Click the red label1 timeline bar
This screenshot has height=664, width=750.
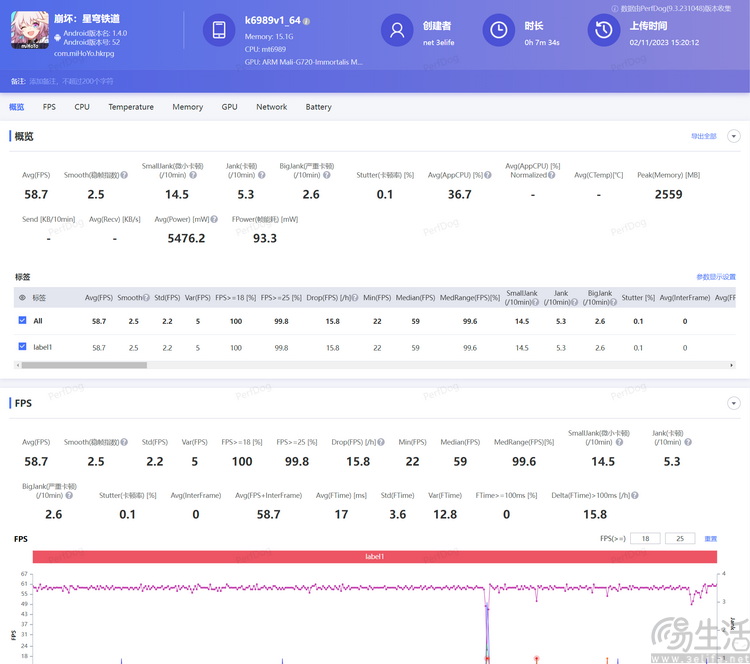[x=375, y=556]
